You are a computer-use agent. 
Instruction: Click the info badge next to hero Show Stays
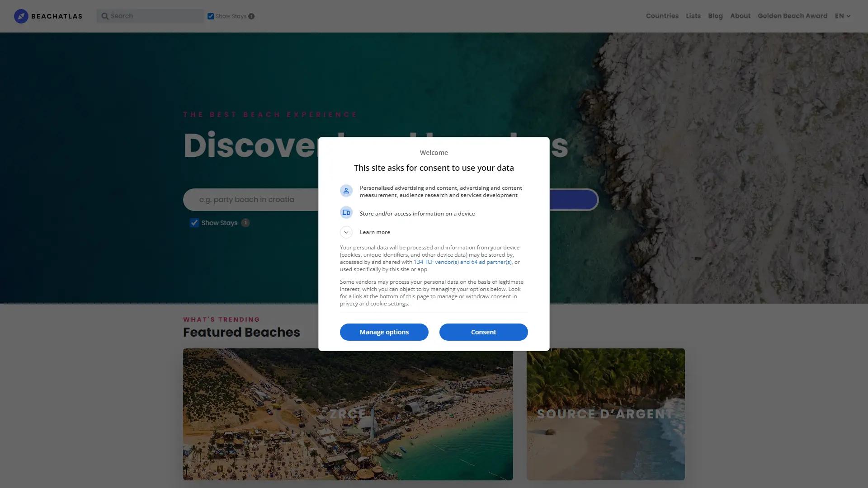pos(245,223)
